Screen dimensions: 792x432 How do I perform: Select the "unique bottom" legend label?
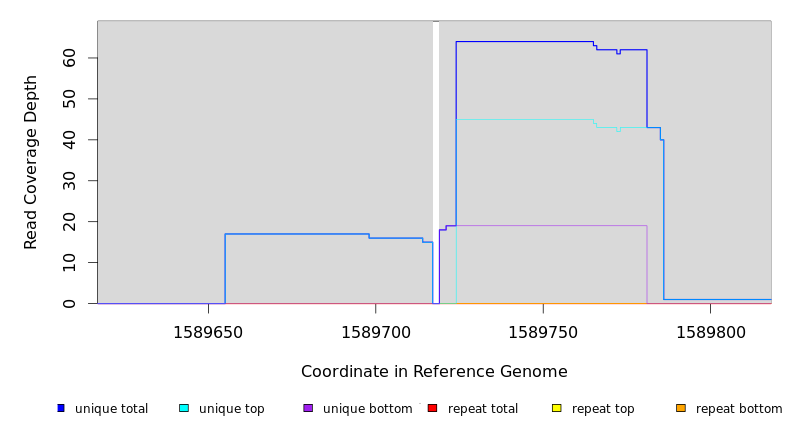[367, 409]
